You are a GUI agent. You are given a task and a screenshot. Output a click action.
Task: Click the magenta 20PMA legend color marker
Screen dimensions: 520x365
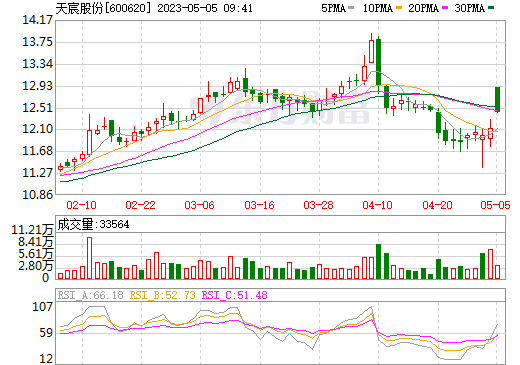tap(445, 7)
